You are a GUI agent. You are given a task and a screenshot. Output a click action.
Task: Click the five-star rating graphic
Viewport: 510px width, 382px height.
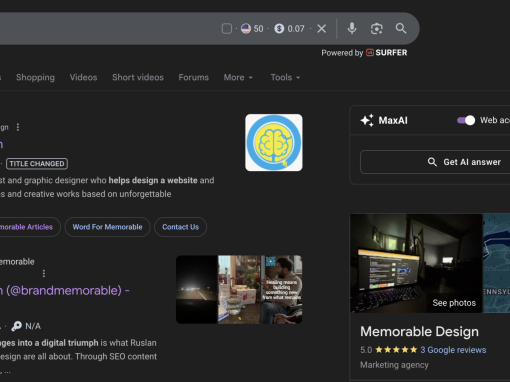click(396, 350)
